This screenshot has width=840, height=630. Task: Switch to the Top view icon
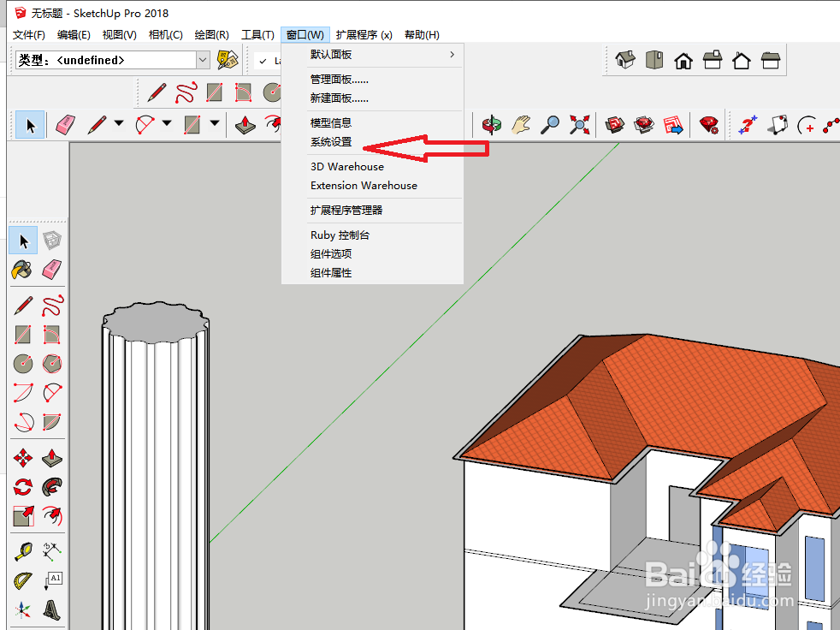pyautogui.click(x=654, y=60)
